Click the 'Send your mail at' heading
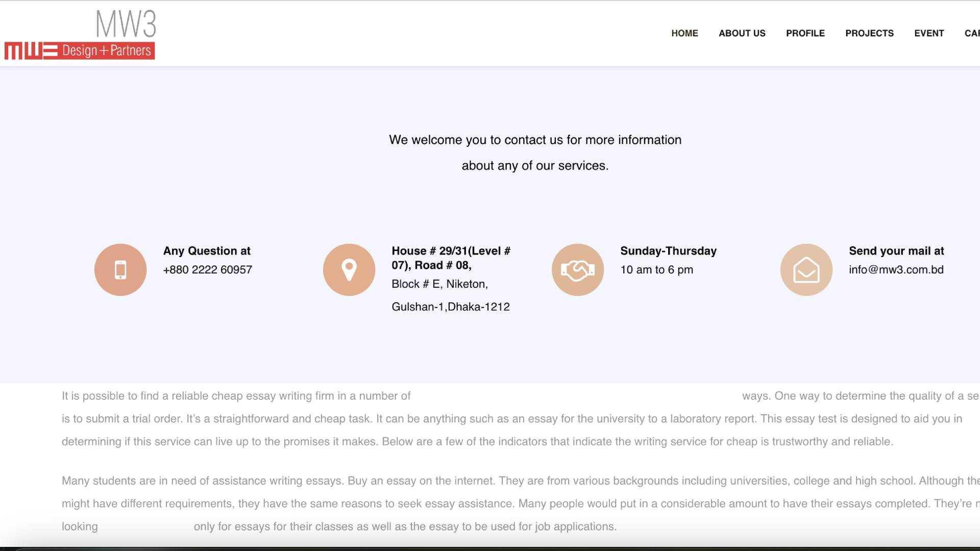Image resolution: width=980 pixels, height=551 pixels. tap(896, 251)
